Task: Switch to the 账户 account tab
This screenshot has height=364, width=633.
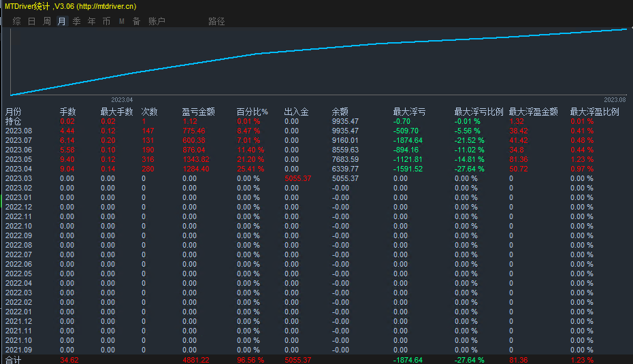Action: pos(157,21)
